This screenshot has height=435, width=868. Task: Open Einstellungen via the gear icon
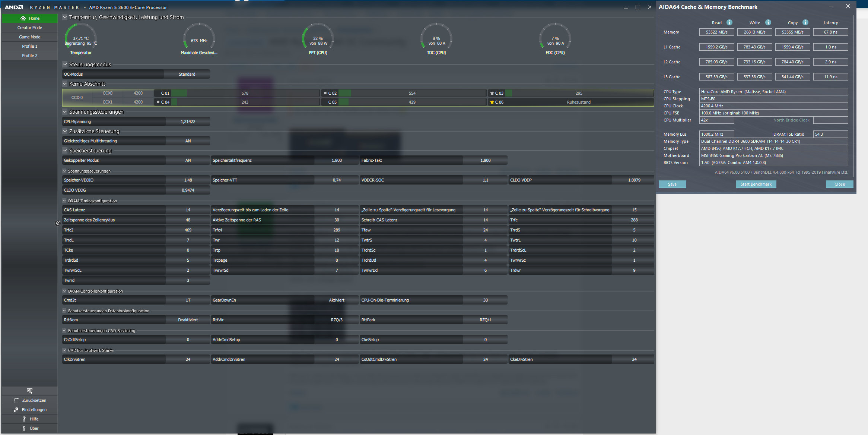coord(16,410)
